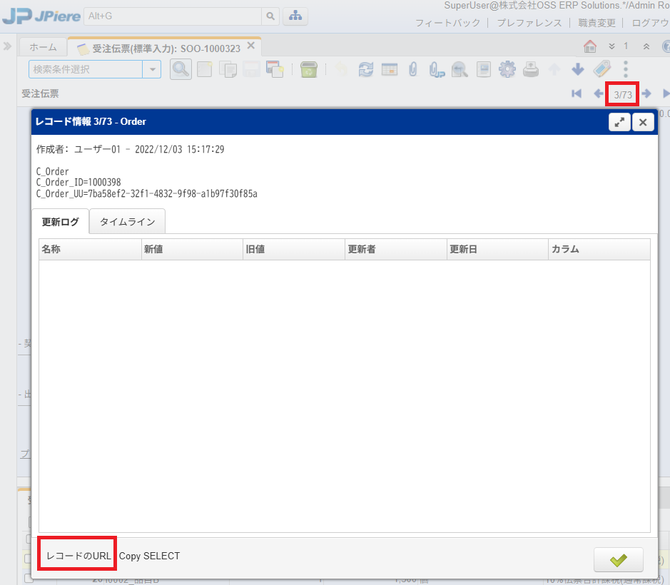Click the Find Record magnifier icon
The image size is (670, 585).
pos(180,69)
